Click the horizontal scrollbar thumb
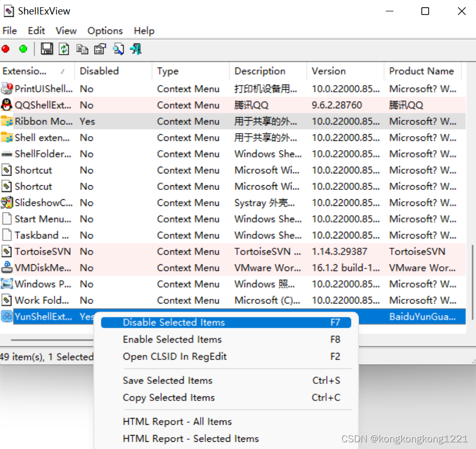 (x=52, y=340)
